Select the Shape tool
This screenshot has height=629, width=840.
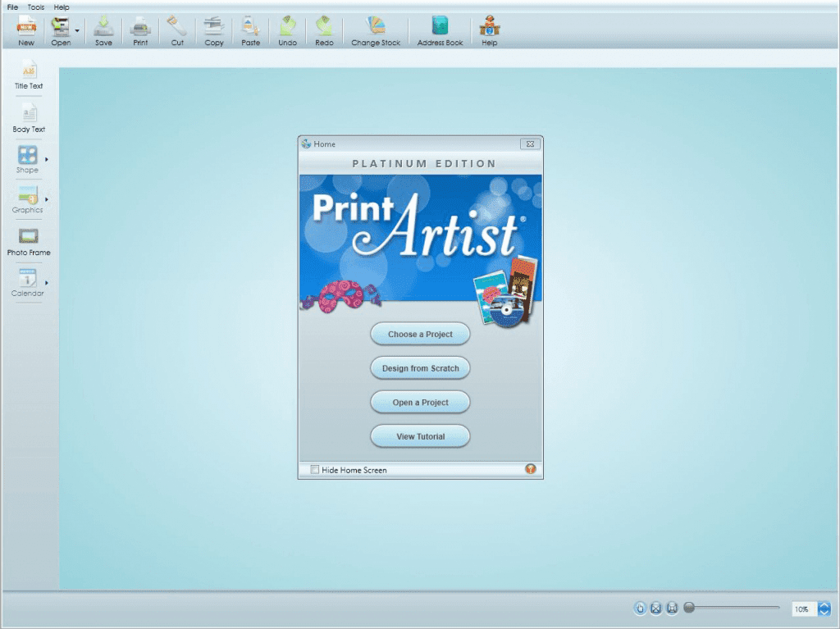(27, 159)
